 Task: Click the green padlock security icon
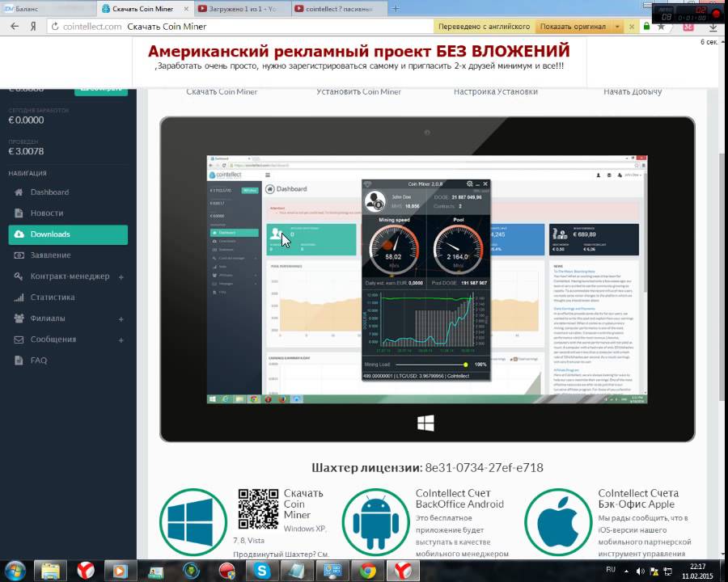point(646,26)
